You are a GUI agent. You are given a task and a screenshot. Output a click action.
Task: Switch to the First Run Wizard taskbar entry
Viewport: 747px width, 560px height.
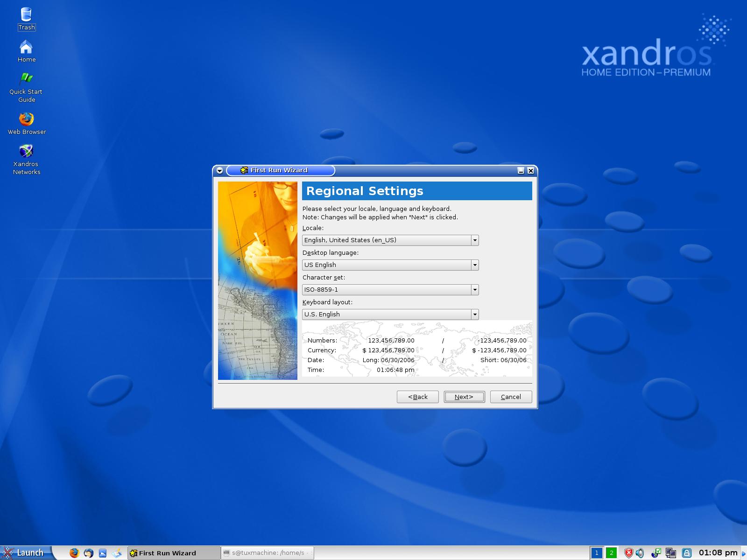pos(174,553)
